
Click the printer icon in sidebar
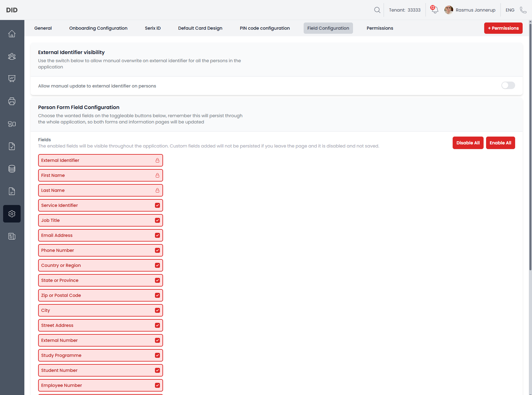pyautogui.click(x=12, y=101)
